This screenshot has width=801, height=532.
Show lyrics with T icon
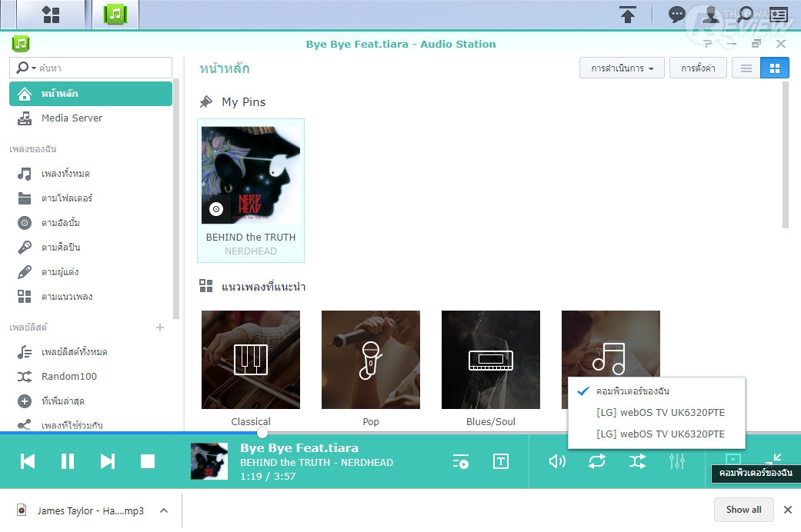click(x=501, y=461)
